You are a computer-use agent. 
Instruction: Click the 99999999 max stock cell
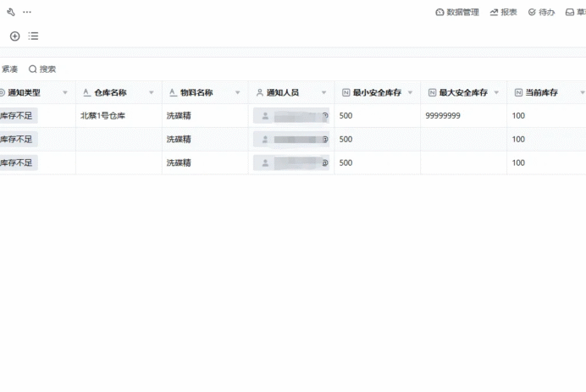[x=464, y=116]
